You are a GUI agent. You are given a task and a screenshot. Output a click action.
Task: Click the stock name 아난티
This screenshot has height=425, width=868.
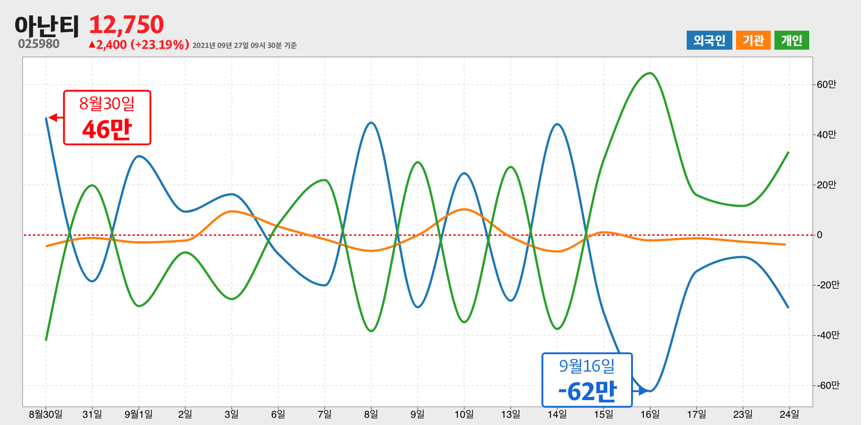tap(47, 25)
